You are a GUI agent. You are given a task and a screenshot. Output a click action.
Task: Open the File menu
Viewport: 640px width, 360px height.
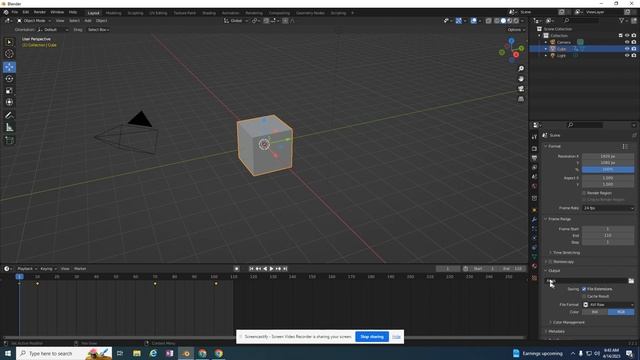click(x=15, y=12)
